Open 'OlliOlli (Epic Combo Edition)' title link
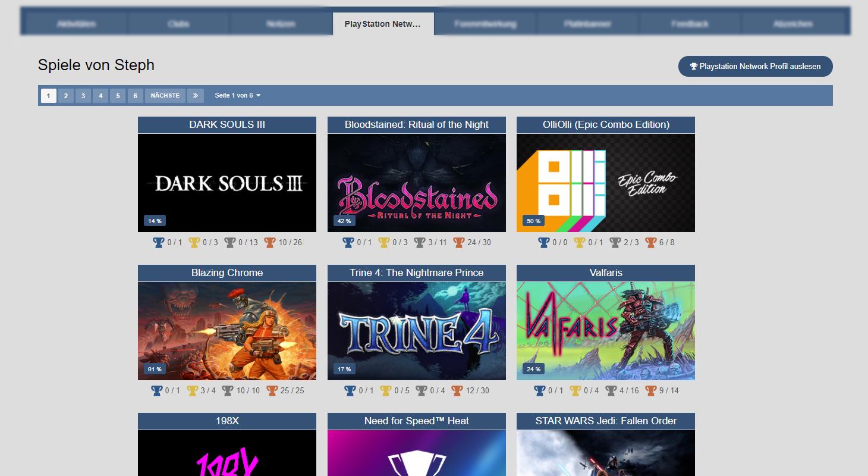This screenshot has width=868, height=476. [606, 124]
